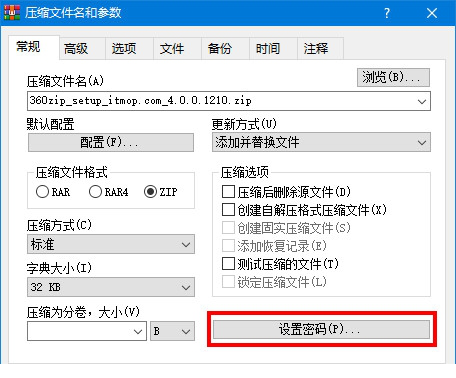Open the 更新方式 dropdown
Screen dimensions: 456x378
pos(321,142)
